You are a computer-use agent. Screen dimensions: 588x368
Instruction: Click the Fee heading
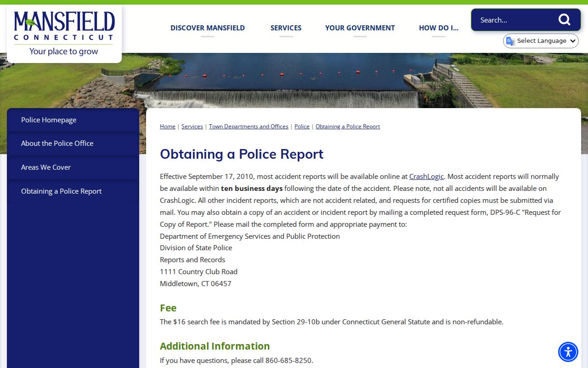[168, 308]
